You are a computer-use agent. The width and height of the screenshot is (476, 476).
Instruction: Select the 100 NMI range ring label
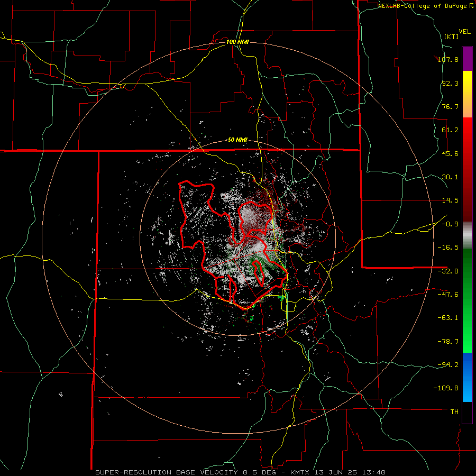[237, 42]
